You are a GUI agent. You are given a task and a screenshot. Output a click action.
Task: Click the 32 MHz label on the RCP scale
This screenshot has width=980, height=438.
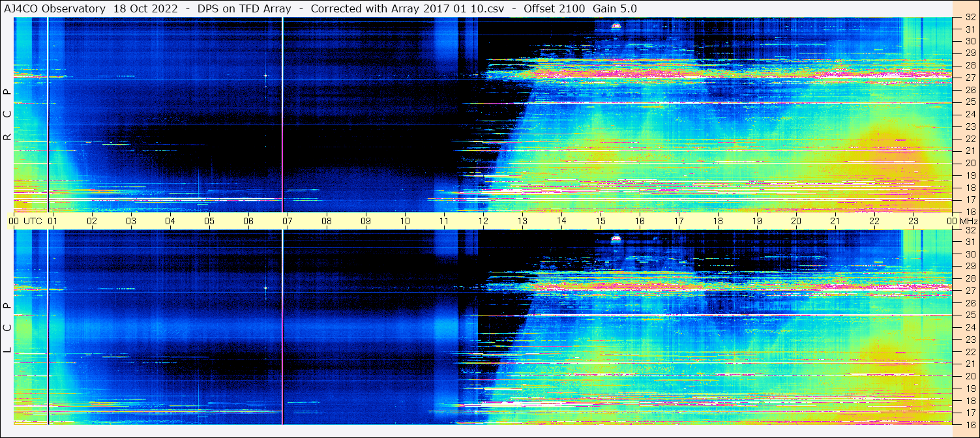tap(970, 18)
